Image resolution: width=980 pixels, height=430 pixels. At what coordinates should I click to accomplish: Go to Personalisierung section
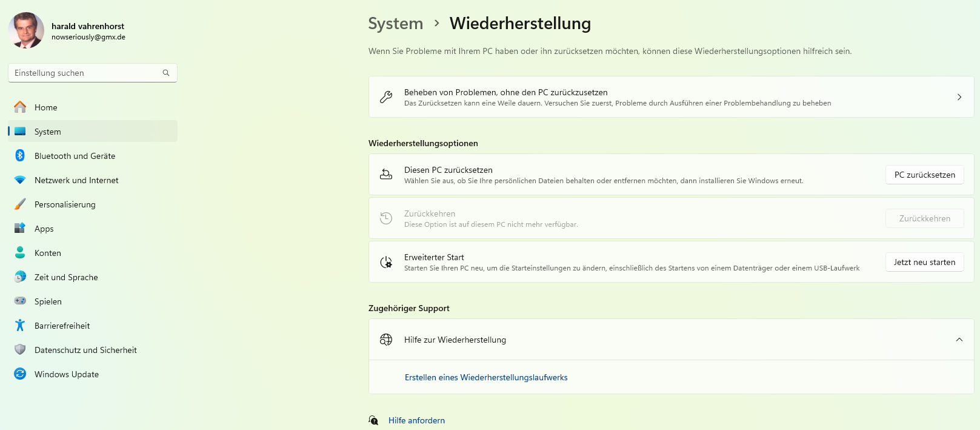tap(93, 204)
